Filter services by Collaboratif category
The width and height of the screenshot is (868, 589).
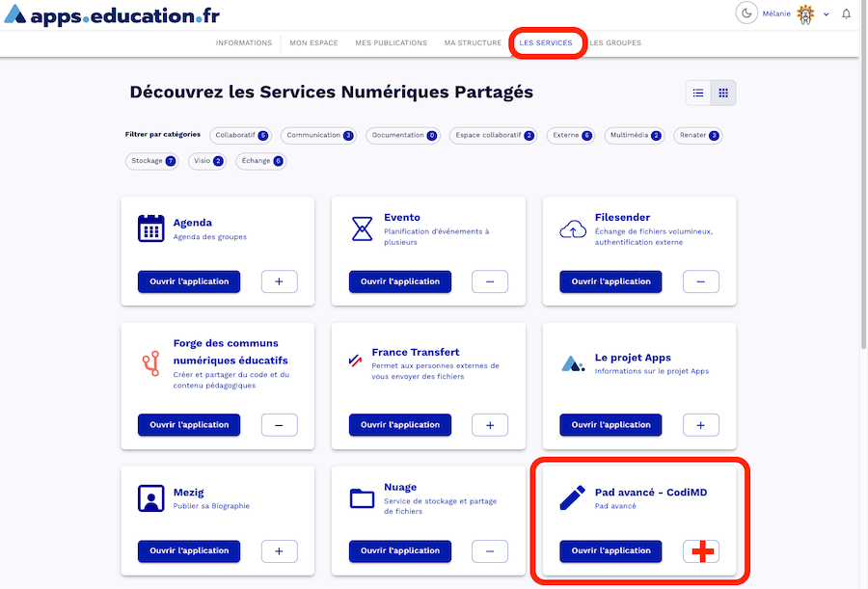point(241,136)
